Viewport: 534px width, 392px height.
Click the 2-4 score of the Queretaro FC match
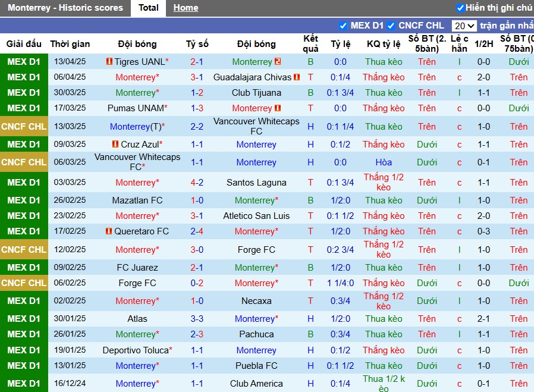[197, 231]
